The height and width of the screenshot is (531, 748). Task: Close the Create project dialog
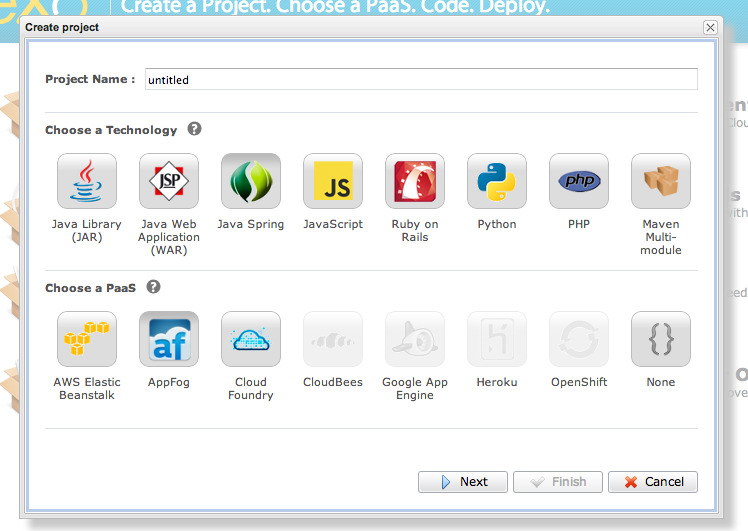(x=710, y=27)
